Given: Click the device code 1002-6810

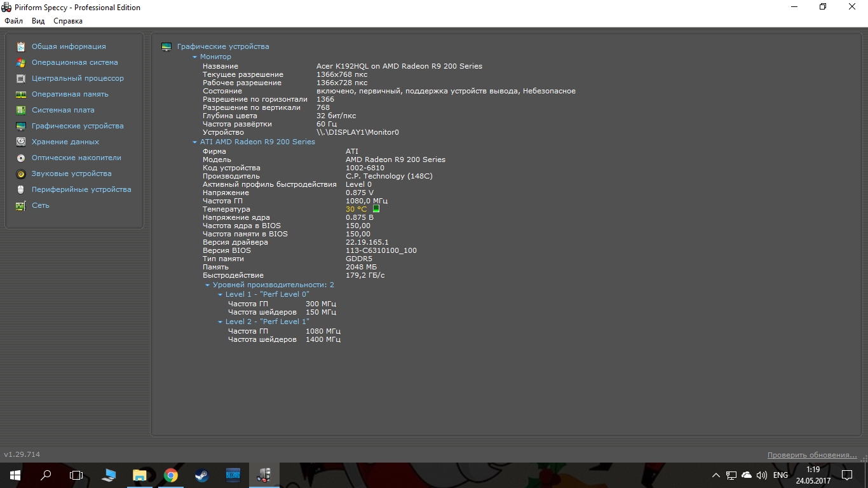Looking at the screenshot, I should tap(365, 168).
